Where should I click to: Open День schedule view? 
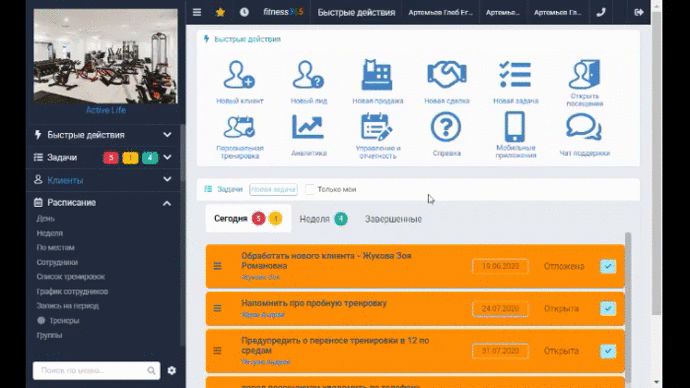[45, 218]
